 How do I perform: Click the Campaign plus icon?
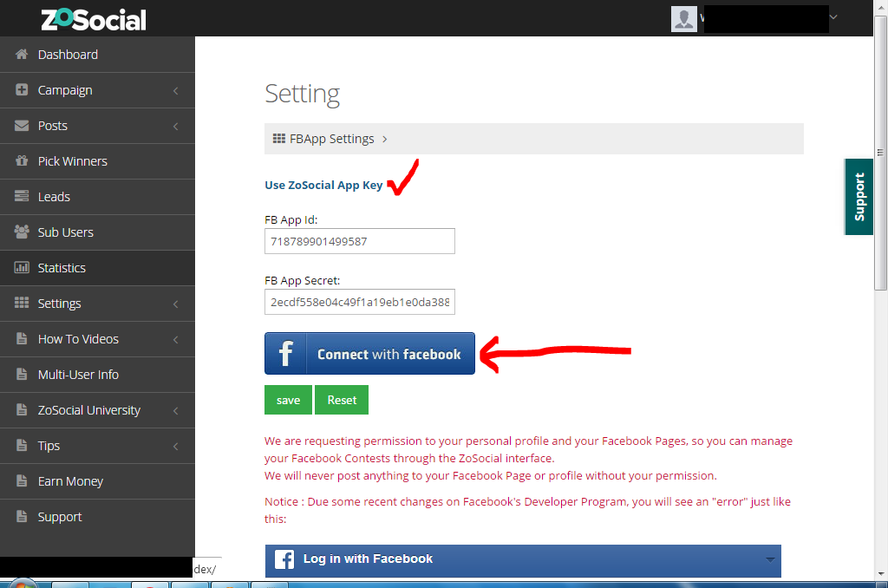pyautogui.click(x=22, y=89)
